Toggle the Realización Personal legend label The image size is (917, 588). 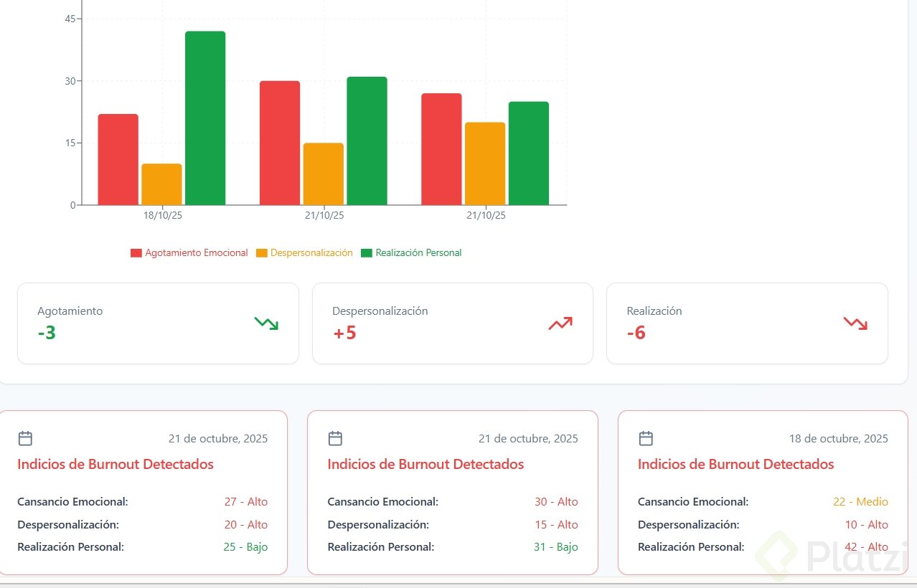coord(418,253)
